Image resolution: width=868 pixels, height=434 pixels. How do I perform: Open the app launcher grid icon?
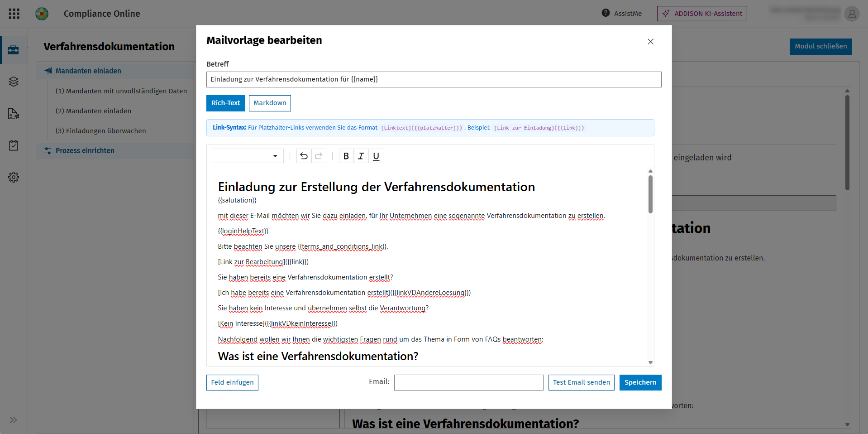point(14,14)
